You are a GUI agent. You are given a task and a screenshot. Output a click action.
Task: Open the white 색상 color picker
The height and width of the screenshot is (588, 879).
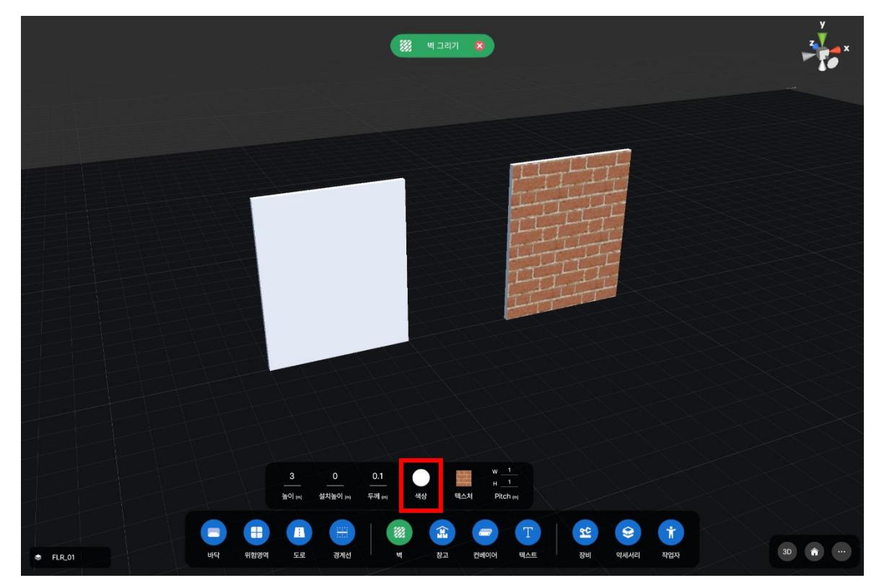pyautogui.click(x=421, y=478)
